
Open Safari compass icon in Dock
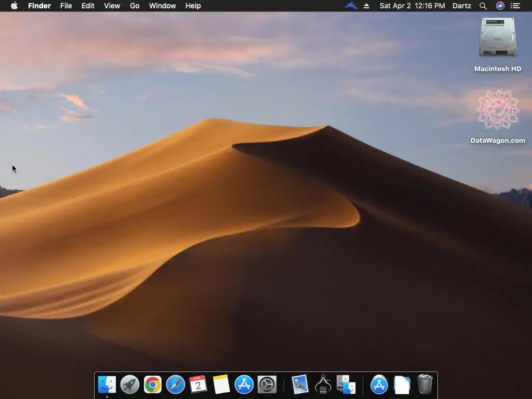tap(176, 384)
